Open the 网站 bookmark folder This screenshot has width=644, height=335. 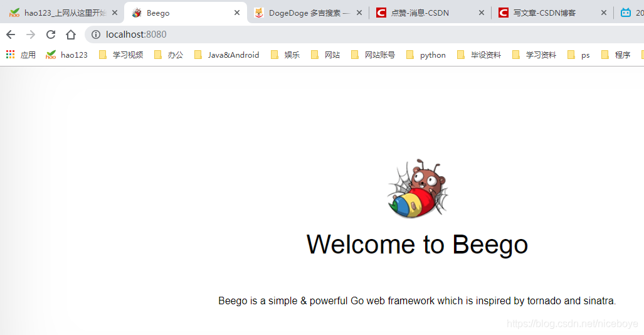tap(325, 55)
